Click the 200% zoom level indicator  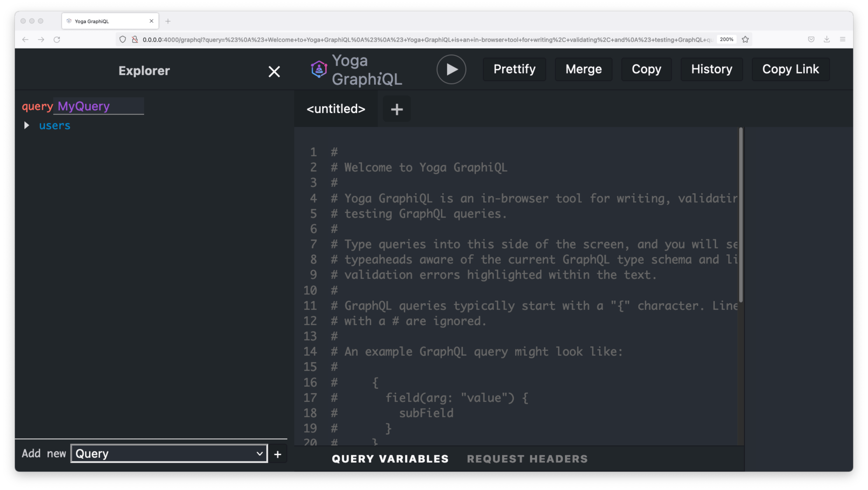(x=727, y=39)
